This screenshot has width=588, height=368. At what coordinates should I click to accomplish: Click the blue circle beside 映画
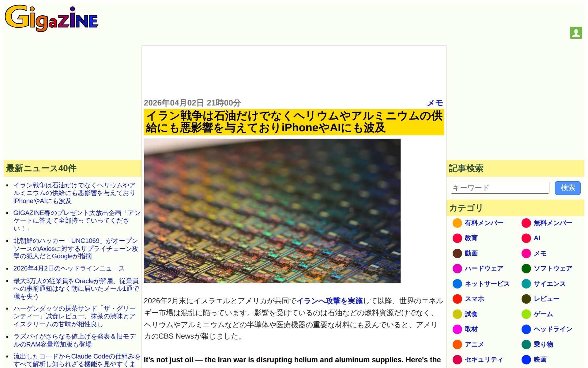click(526, 359)
